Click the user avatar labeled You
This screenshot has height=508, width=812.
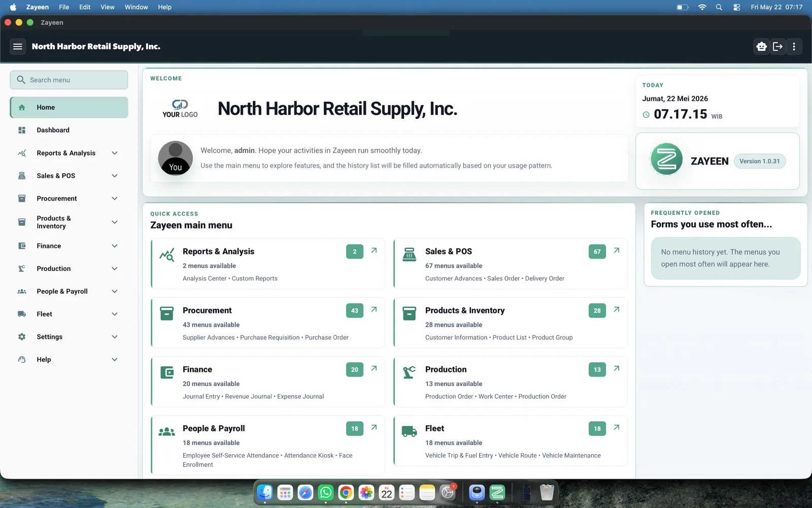coord(175,158)
